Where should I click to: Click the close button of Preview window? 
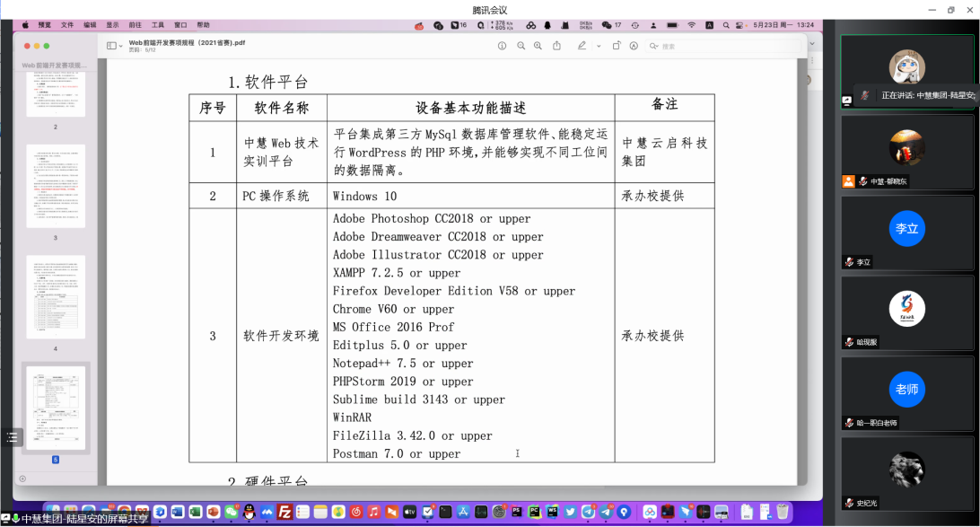[27, 46]
